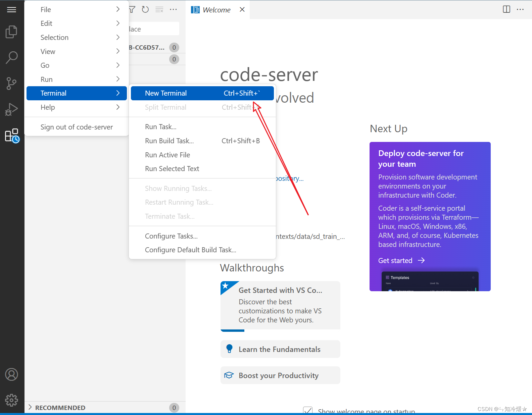Switch to the Welcome tab
532x415 pixels.
pos(216,10)
